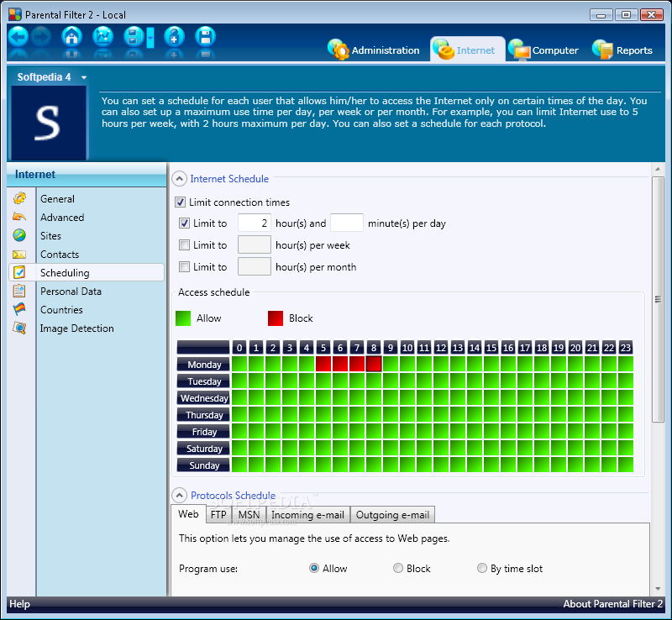This screenshot has width=672, height=620.
Task: Switch to the Reports tab
Action: tap(623, 50)
